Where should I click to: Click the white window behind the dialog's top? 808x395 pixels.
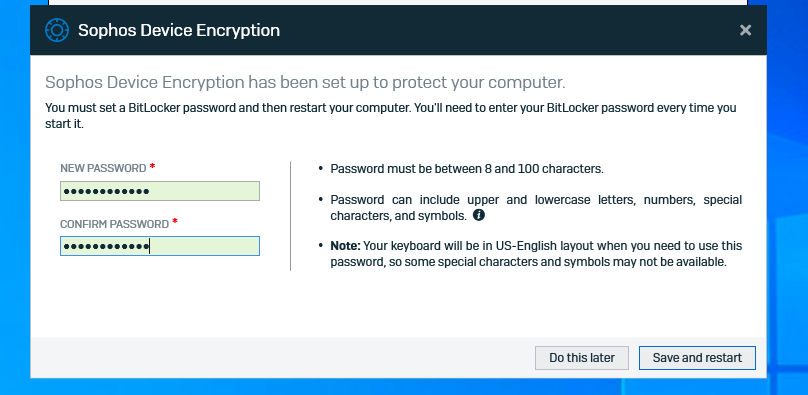398,3
